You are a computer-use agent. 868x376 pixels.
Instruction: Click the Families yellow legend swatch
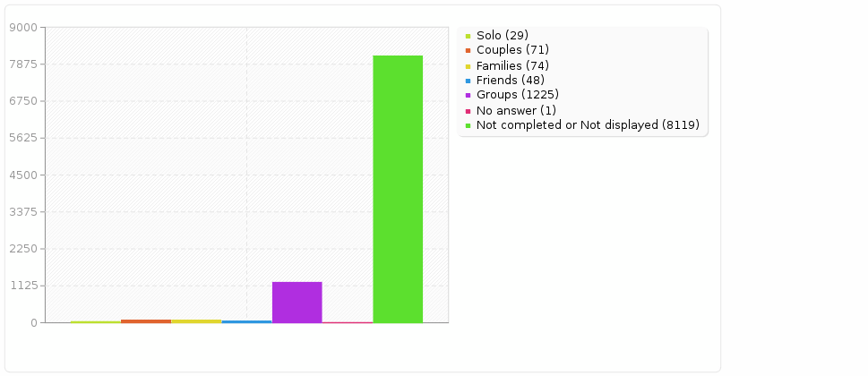coord(468,66)
